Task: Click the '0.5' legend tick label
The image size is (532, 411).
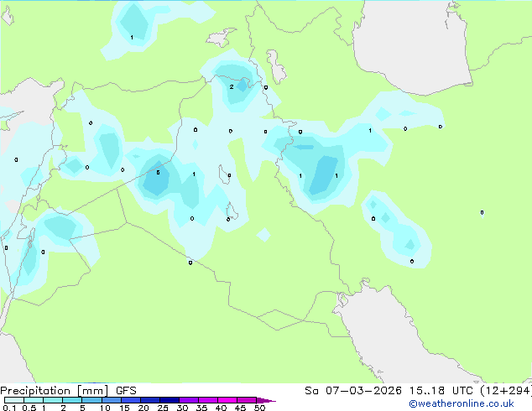Action: pyautogui.click(x=29, y=408)
